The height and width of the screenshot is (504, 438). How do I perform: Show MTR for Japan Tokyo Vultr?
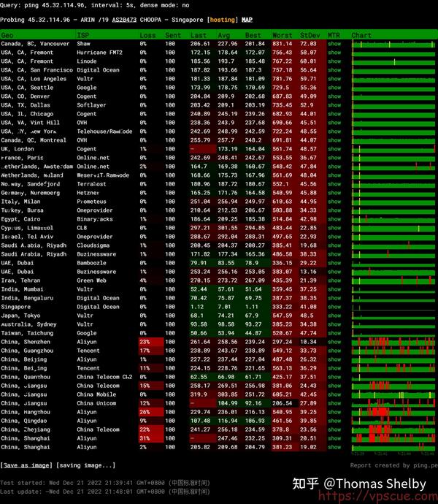pyautogui.click(x=334, y=316)
